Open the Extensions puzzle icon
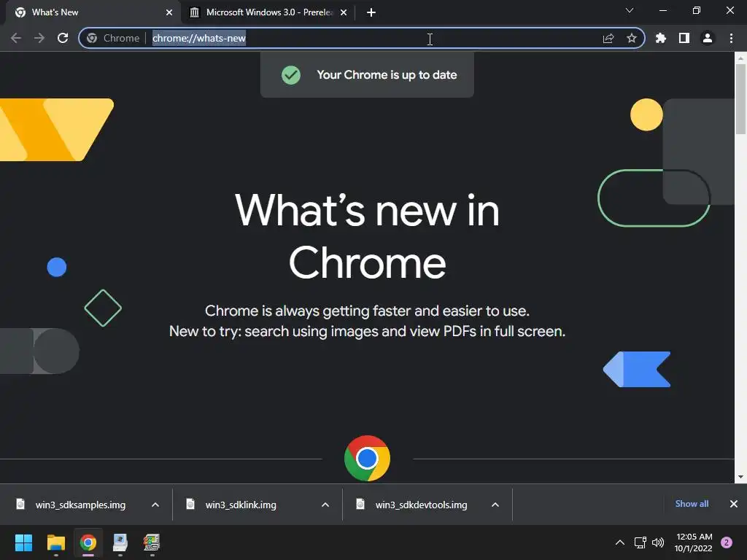Screen dimensions: 747x560 [661, 38]
